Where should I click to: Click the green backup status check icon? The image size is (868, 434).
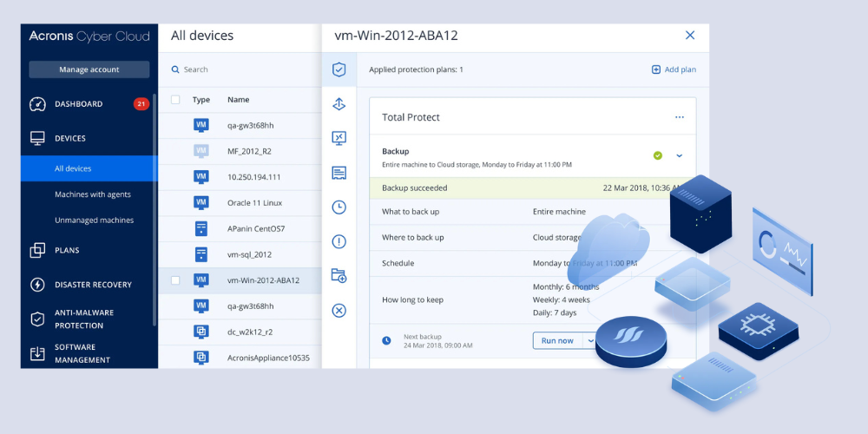pyautogui.click(x=658, y=155)
